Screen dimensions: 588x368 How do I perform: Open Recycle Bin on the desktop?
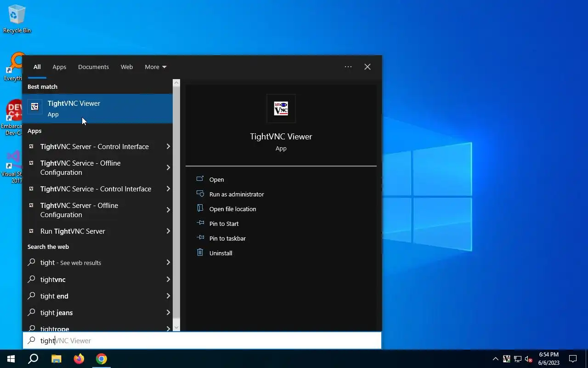(17, 20)
